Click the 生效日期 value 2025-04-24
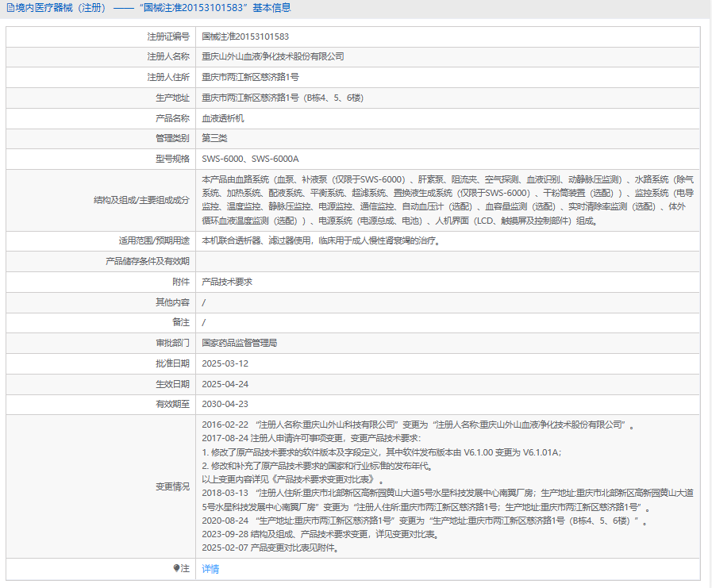 225,384
